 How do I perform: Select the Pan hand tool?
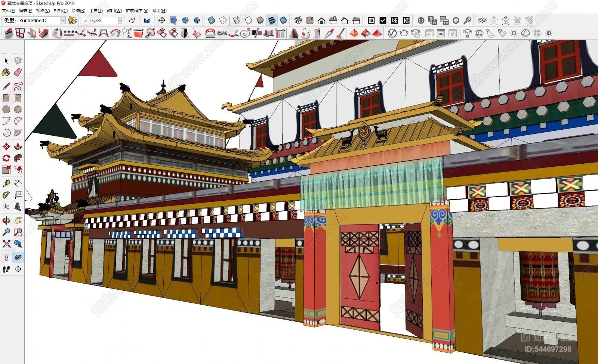[18, 220]
